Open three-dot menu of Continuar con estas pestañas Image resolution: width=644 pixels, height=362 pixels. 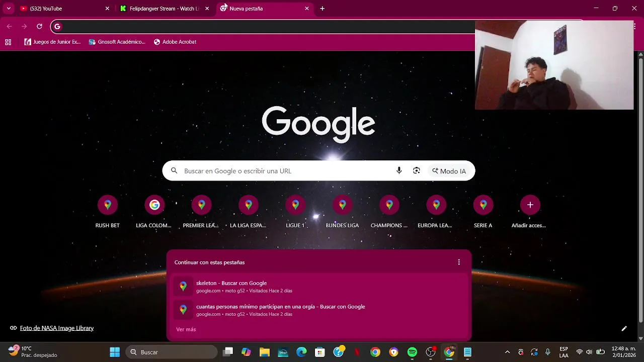459,262
